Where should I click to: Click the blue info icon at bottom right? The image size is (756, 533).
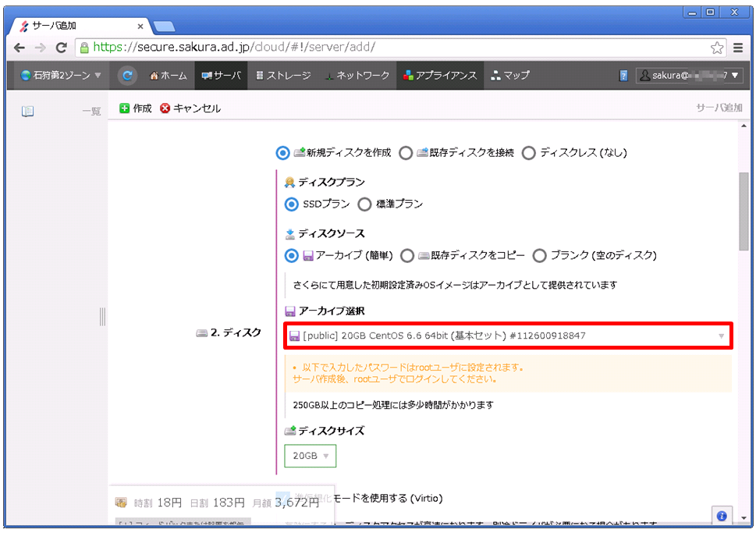click(x=722, y=516)
